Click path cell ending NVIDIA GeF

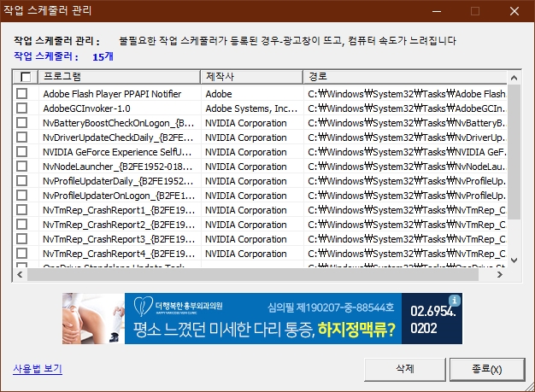[407, 152]
